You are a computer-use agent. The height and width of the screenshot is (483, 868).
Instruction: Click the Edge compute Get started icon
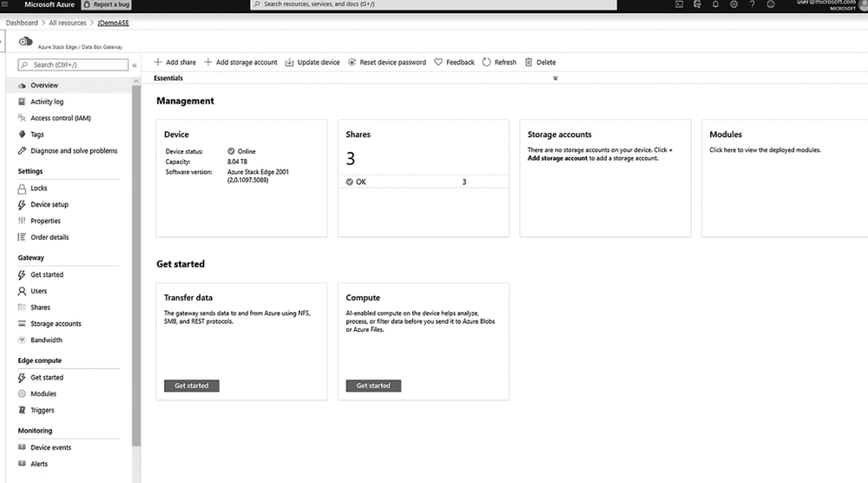[22, 377]
